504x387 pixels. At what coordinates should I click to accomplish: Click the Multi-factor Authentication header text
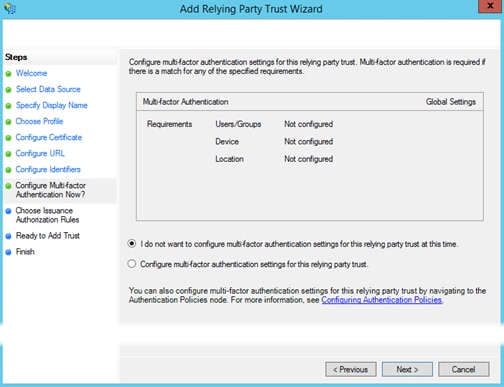(x=185, y=102)
